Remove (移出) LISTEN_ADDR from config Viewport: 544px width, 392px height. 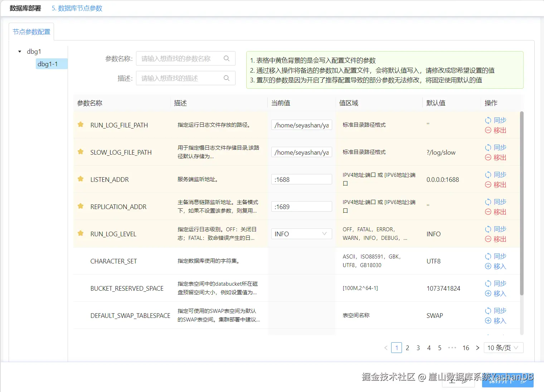tap(496, 185)
